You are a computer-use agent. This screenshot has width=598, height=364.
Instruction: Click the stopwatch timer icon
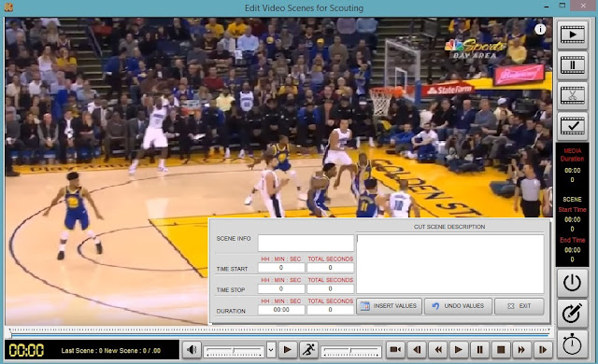[572, 344]
